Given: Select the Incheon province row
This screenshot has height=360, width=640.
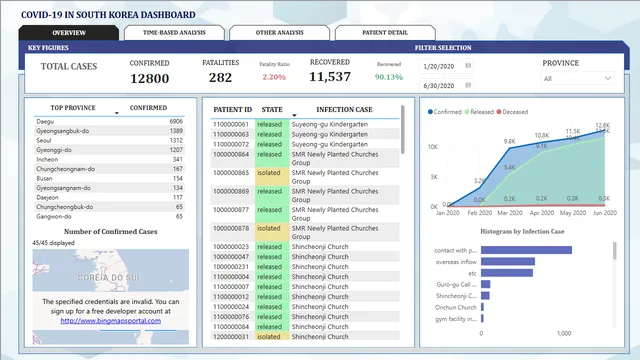Looking at the screenshot, I should (109, 159).
